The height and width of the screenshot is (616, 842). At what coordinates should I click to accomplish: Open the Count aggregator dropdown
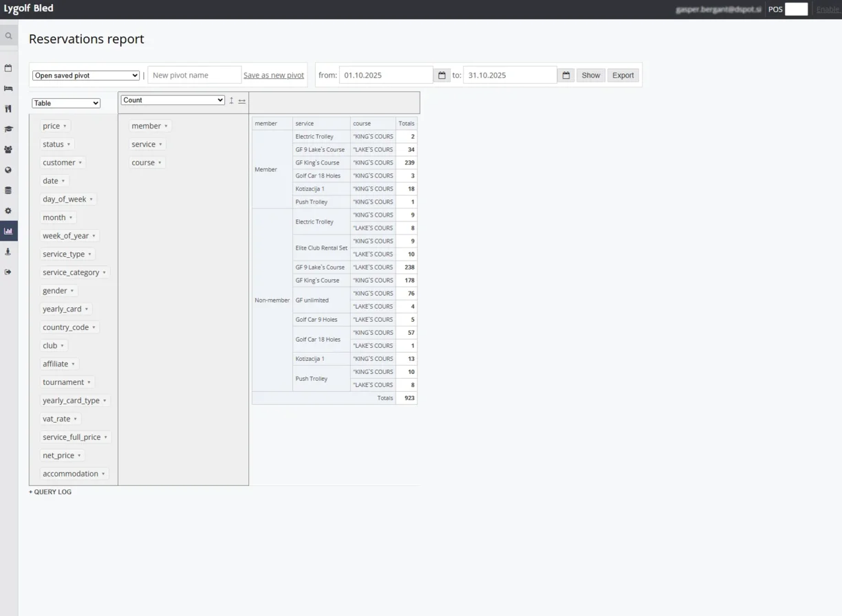[173, 100]
